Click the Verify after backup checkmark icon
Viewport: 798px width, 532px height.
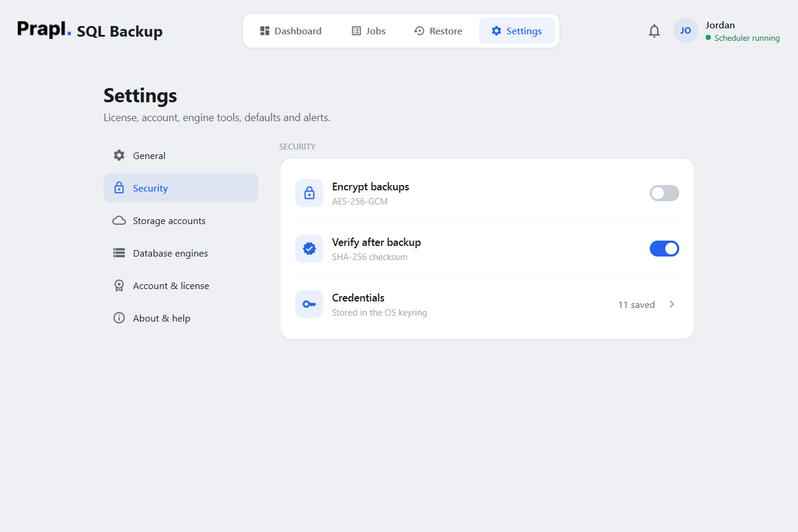pos(309,249)
